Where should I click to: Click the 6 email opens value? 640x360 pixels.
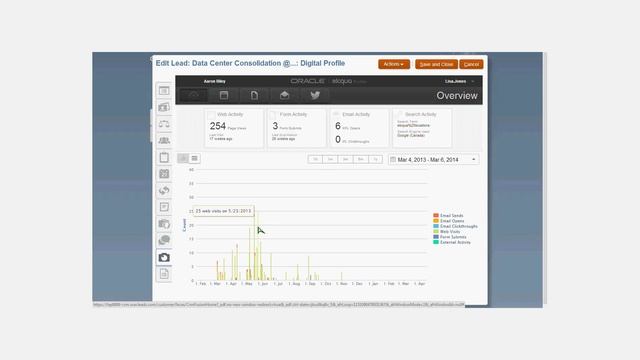click(x=338, y=126)
